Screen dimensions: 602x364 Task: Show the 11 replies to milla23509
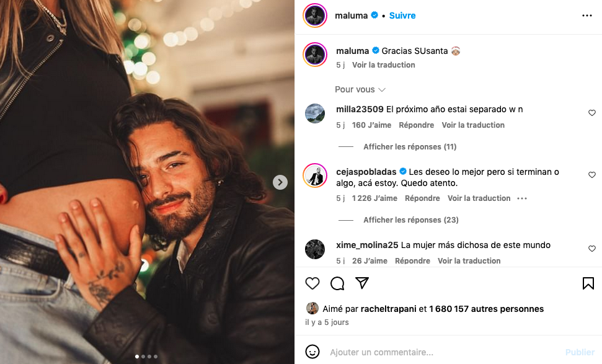point(410,147)
